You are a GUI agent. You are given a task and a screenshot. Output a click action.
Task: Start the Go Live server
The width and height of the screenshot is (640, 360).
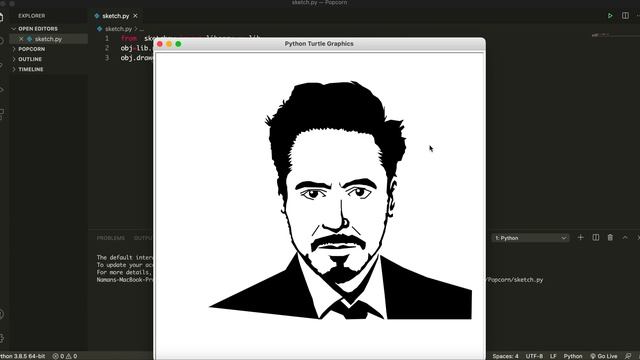(x=604, y=356)
